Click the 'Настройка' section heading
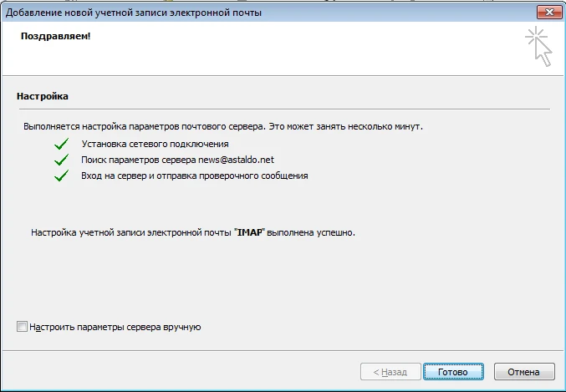 pos(43,97)
